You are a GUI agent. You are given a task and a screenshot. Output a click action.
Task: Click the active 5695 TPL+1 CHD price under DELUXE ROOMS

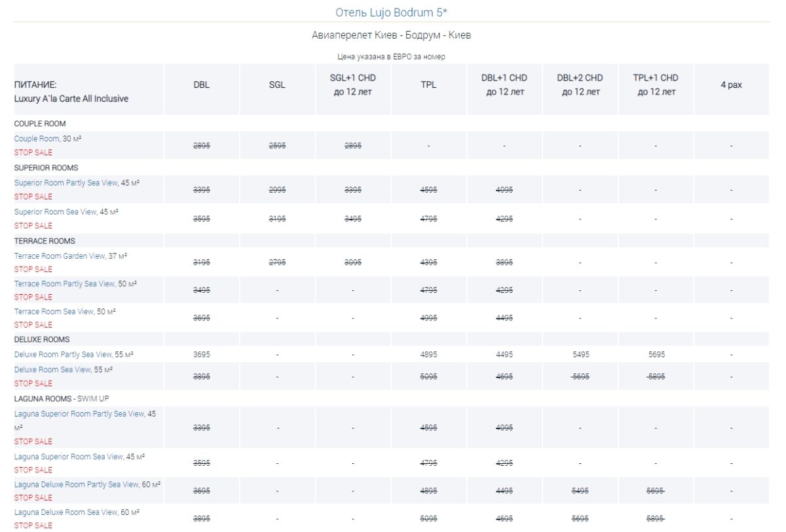[x=656, y=354]
